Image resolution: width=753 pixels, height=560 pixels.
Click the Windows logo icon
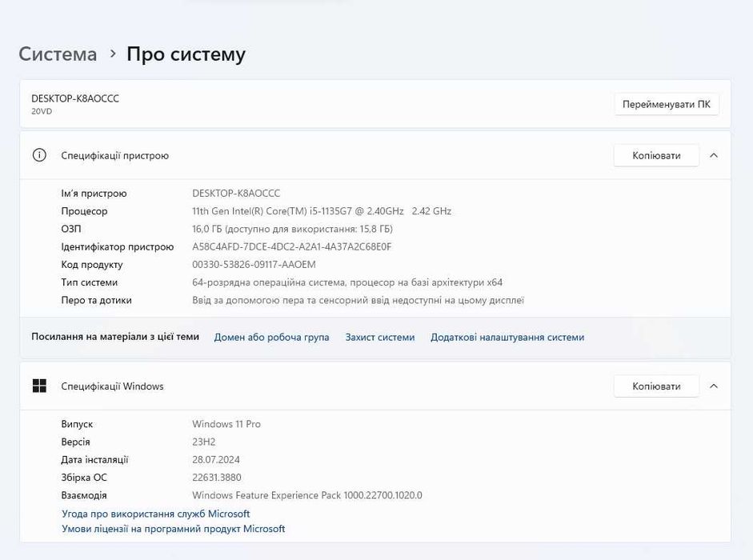39,386
